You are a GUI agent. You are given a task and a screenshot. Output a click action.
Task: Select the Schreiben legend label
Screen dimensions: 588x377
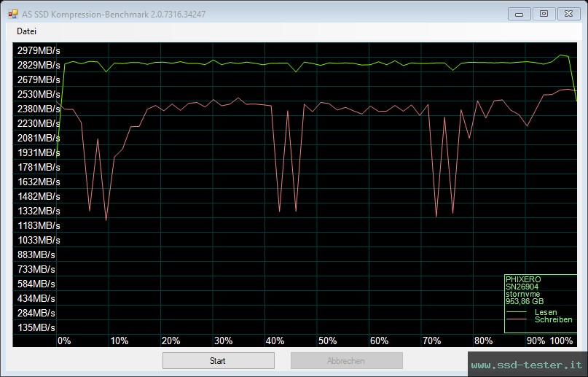[x=553, y=319]
